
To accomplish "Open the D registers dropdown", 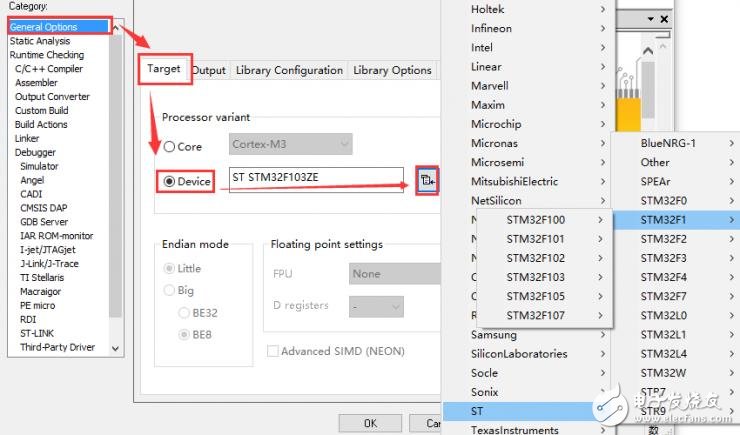I will click(376, 307).
